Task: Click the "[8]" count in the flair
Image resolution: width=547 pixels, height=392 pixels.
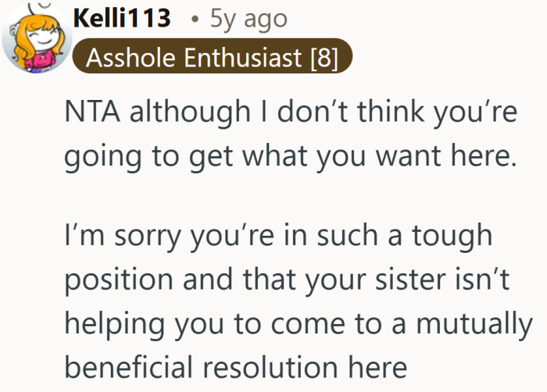Action: point(324,58)
